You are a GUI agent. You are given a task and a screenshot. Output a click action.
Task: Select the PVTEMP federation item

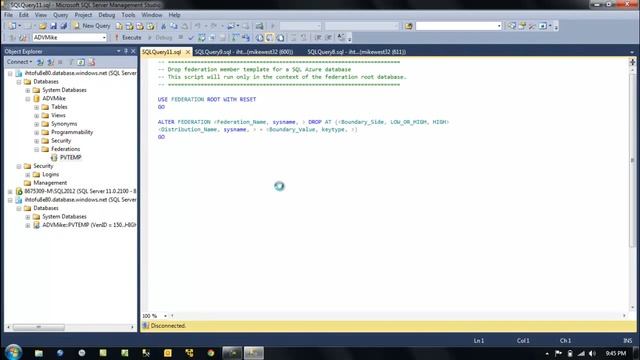70,158
